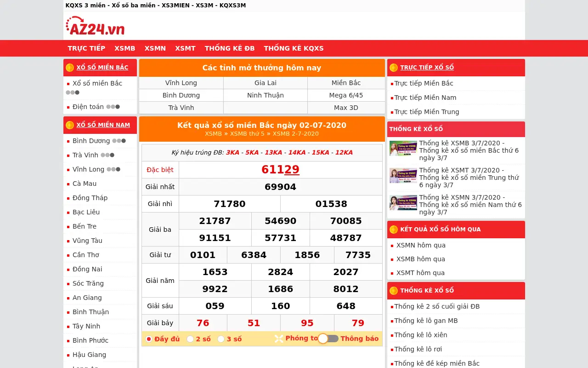
Task: Click the coin icon beside Kết quả xổ số hôm qua
Action: pyautogui.click(x=394, y=230)
